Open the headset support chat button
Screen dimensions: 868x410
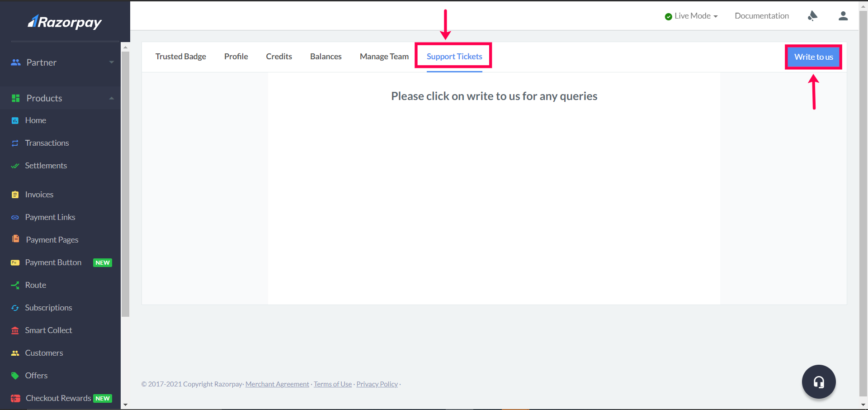click(819, 382)
